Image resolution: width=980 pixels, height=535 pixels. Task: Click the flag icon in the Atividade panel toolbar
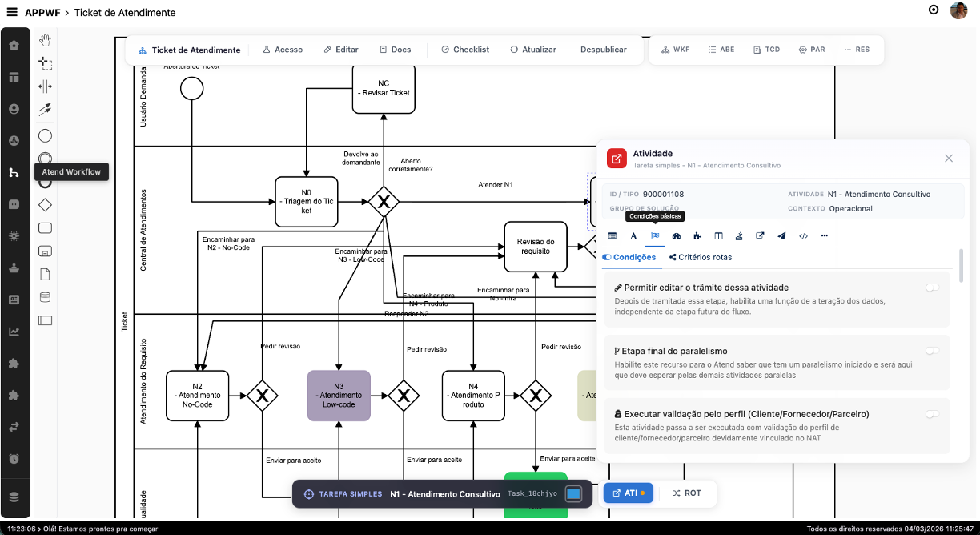[x=655, y=235]
